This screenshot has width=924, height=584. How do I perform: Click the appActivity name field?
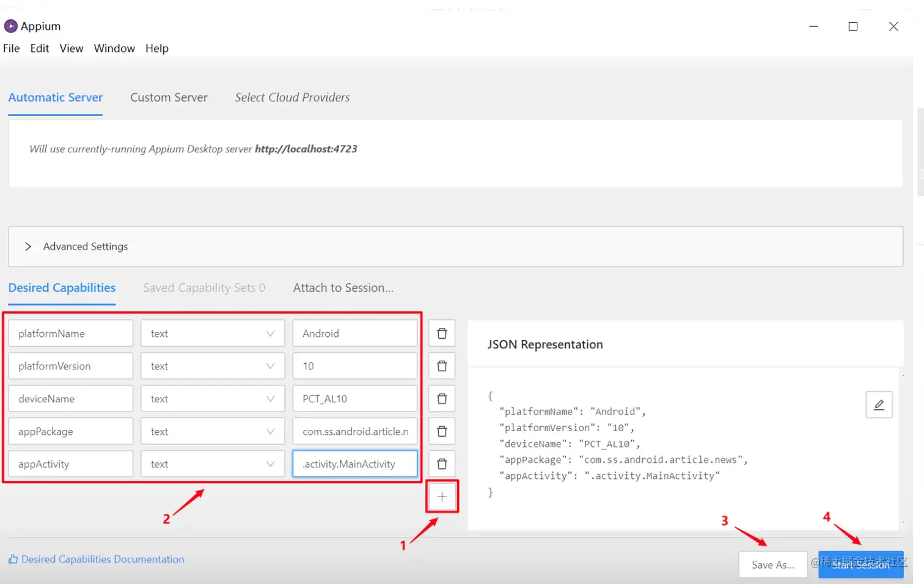click(71, 464)
